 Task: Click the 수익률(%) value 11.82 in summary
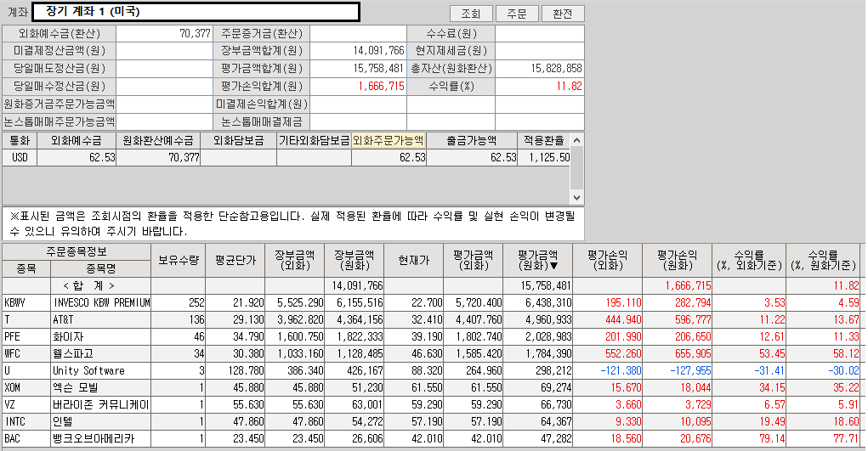569,87
